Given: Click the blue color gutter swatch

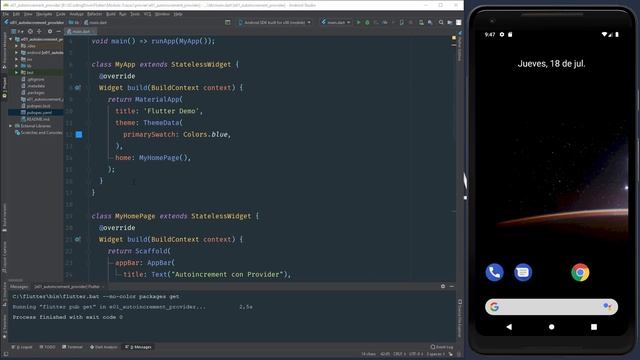Looking at the screenshot, I should tap(79, 134).
